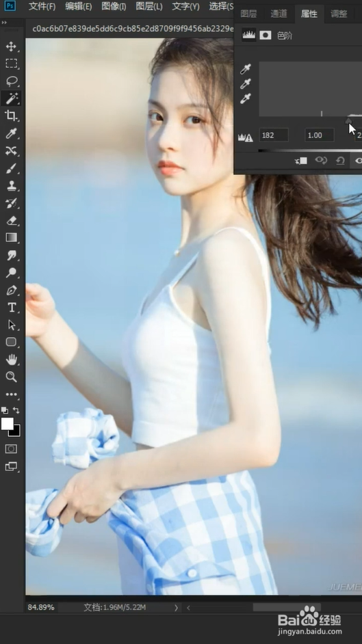Select the Eyedropper tool in toolbar
This screenshot has width=362, height=644.
11,133
